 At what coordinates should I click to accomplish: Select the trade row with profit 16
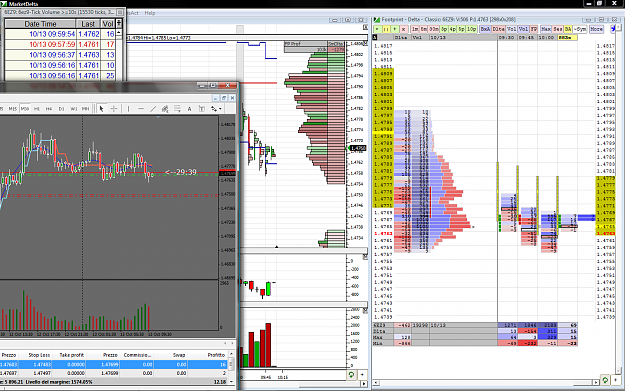point(114,364)
